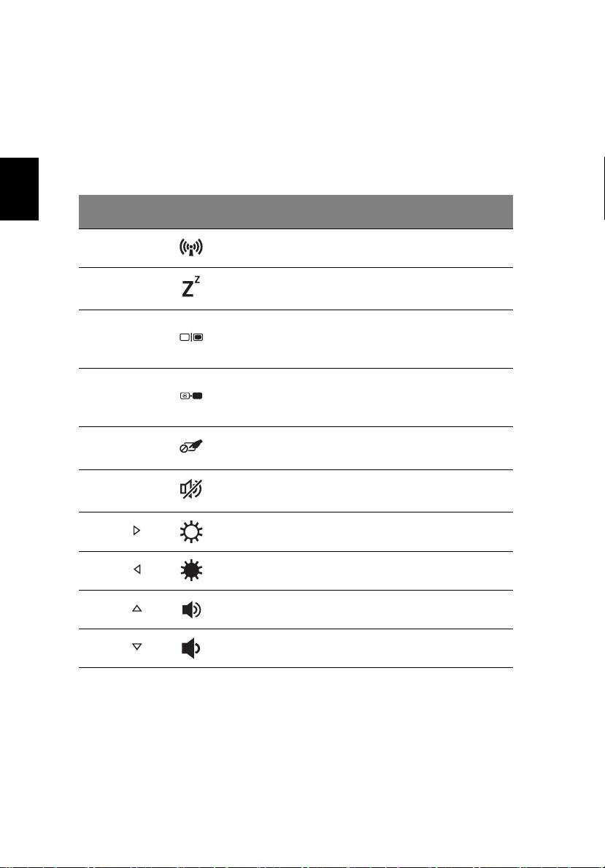Image resolution: width=605 pixels, height=868 pixels.
Task: Click the dark filled screen in blank icon
Action: [199, 396]
